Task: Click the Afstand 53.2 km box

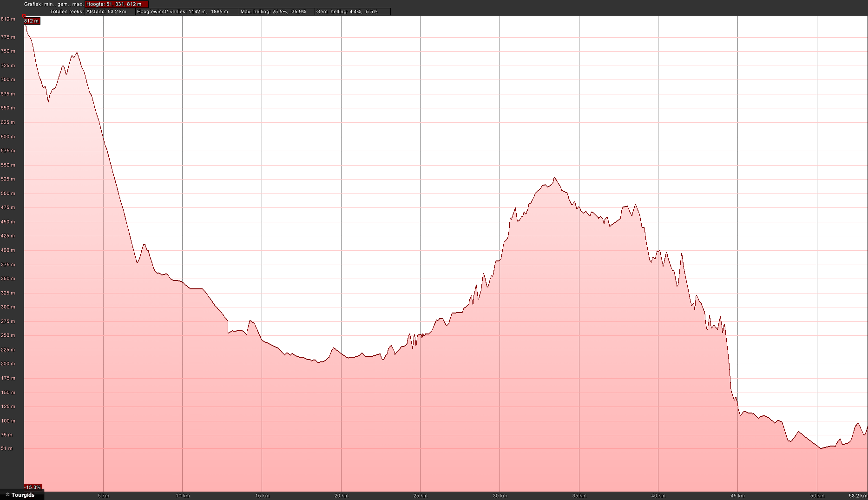Action: tap(110, 12)
